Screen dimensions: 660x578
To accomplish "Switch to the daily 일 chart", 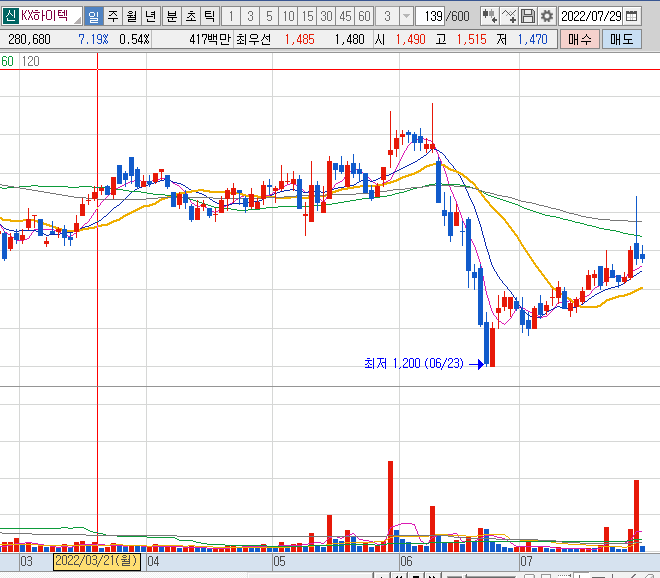I will (93, 16).
